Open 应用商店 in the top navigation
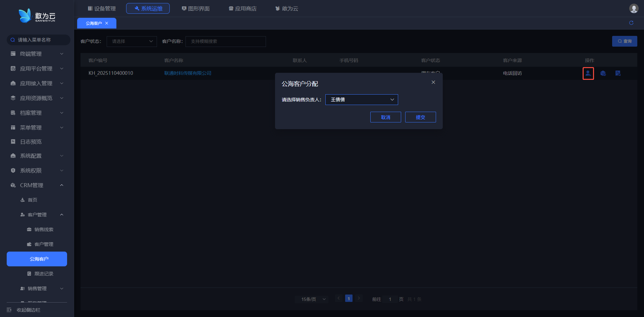This screenshot has height=317, width=644. pos(243,8)
